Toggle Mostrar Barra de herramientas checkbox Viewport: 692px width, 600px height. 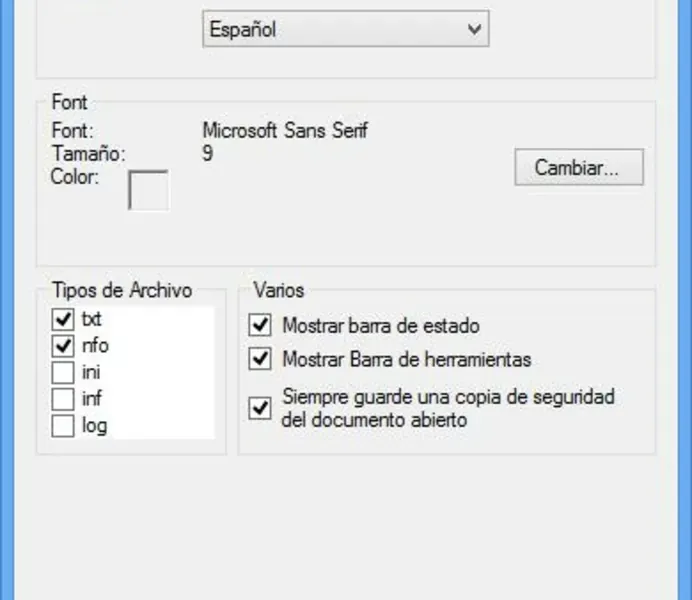click(260, 358)
